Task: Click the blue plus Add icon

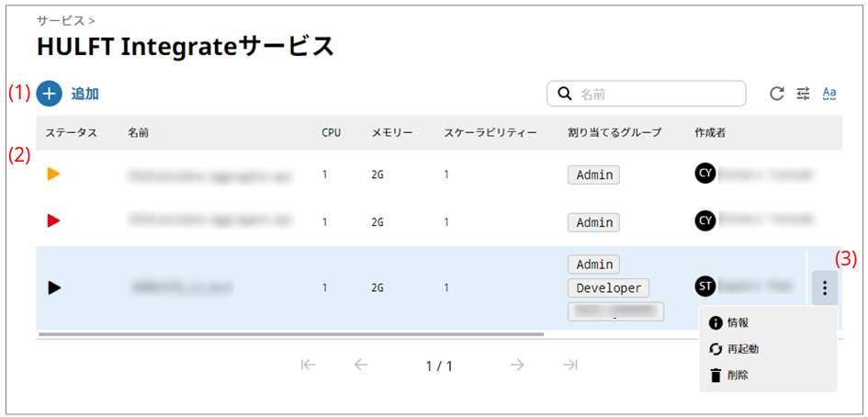Action: coord(50,94)
